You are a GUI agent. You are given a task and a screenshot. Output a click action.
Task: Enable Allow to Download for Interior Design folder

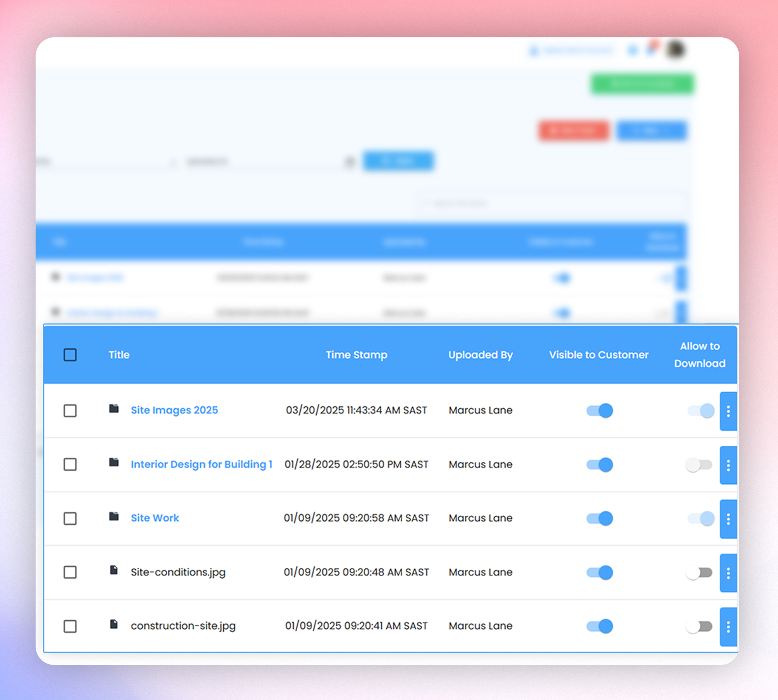(x=699, y=465)
